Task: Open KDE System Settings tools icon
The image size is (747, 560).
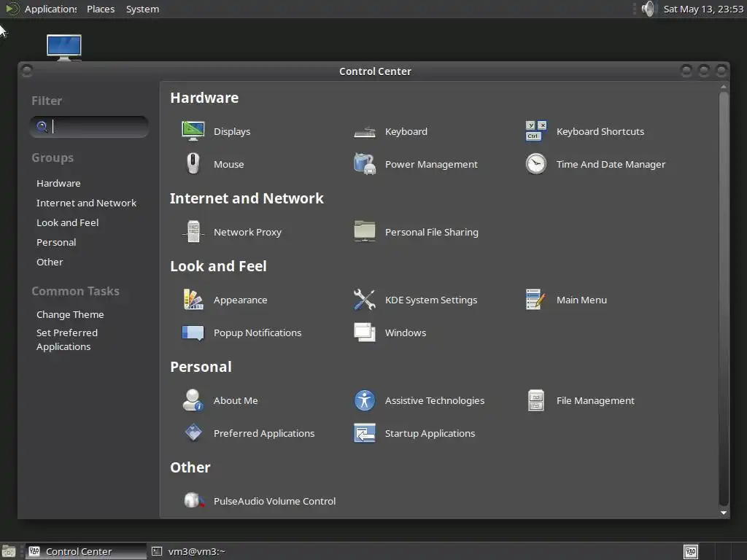Action: click(x=365, y=300)
